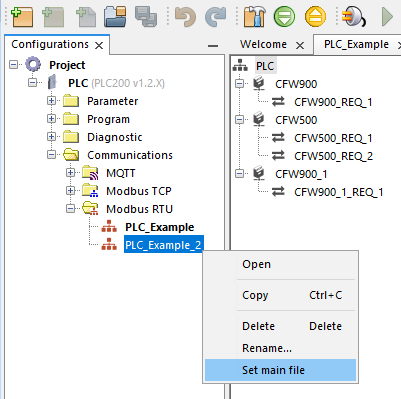Expand the Program folder
Screen dimensions: 401x399
coord(52,118)
